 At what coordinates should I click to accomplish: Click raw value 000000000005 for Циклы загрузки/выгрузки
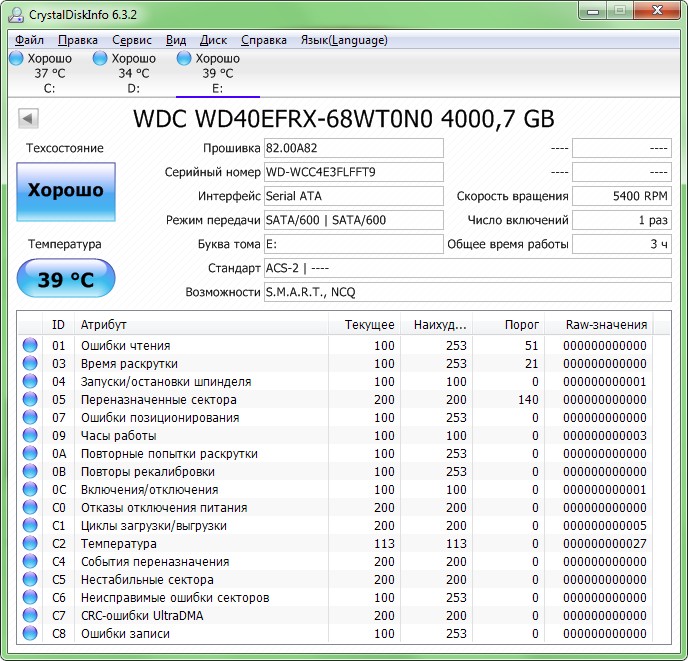605,526
